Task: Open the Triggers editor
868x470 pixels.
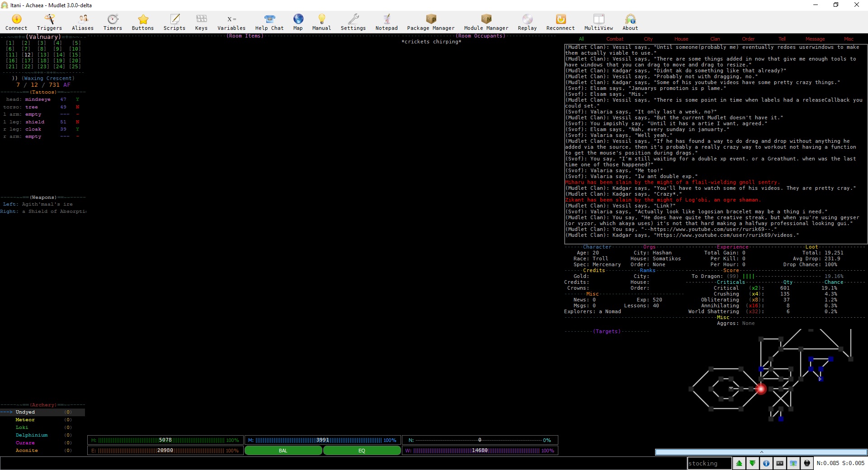Action: tap(49, 22)
